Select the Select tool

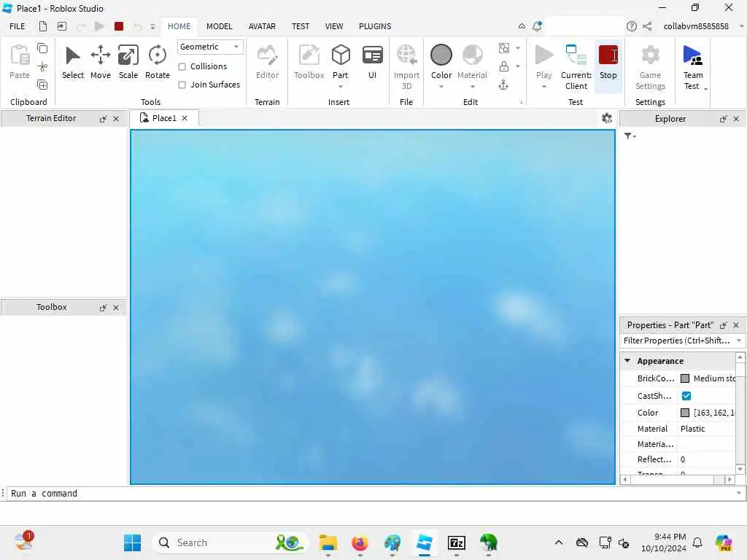pyautogui.click(x=72, y=62)
